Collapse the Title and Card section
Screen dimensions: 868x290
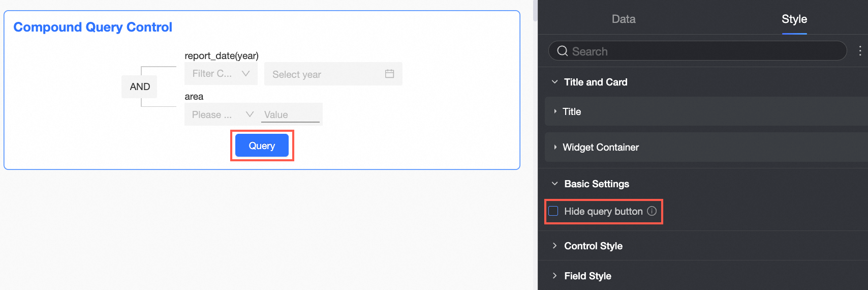555,82
